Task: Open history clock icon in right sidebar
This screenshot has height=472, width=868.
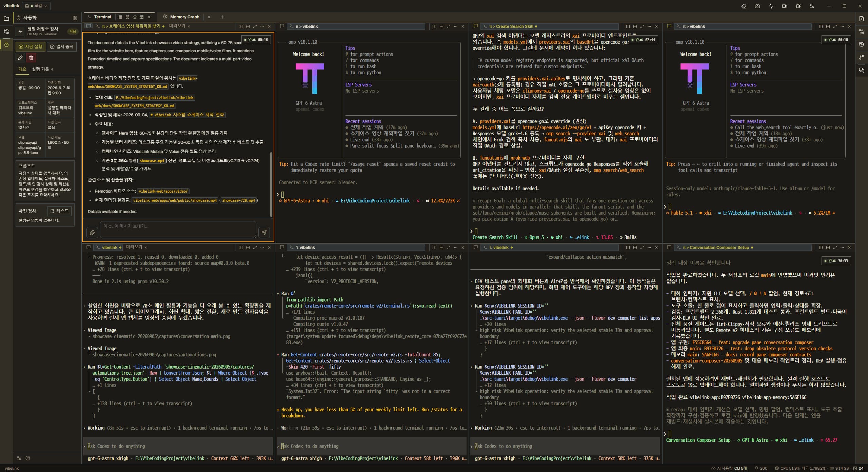Action: pyautogui.click(x=862, y=44)
